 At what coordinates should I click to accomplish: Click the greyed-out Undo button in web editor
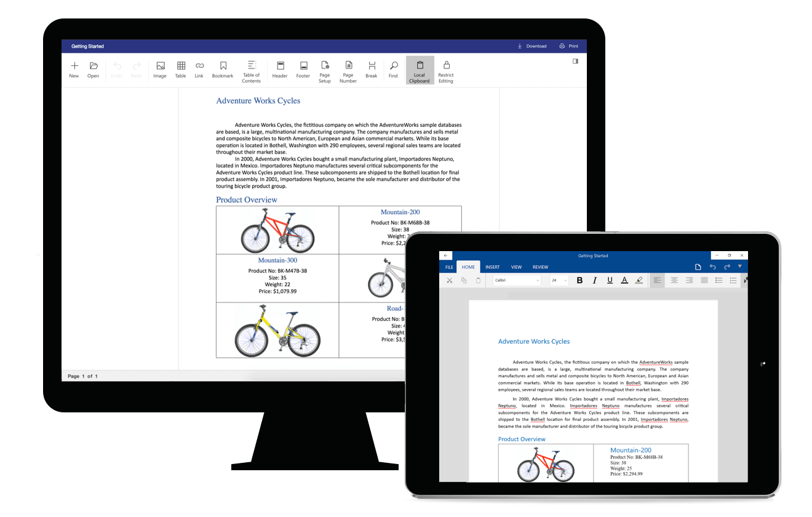(116, 70)
